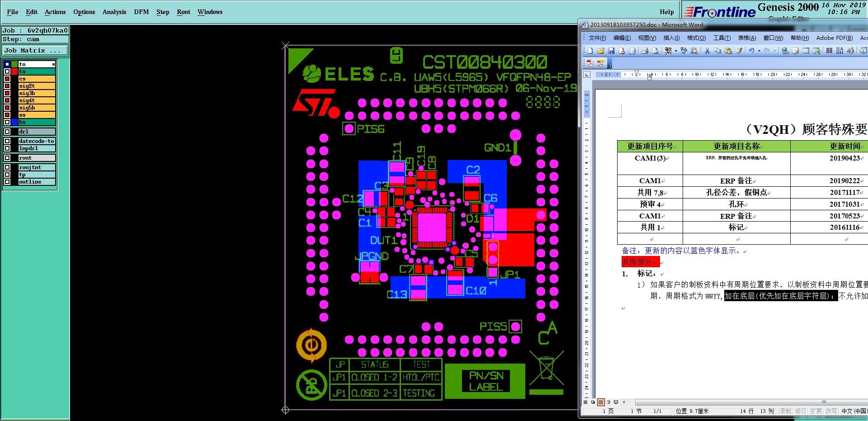Click the Permission icon in Word toolbar
The width and height of the screenshot is (868, 421).
pyautogui.click(x=622, y=51)
